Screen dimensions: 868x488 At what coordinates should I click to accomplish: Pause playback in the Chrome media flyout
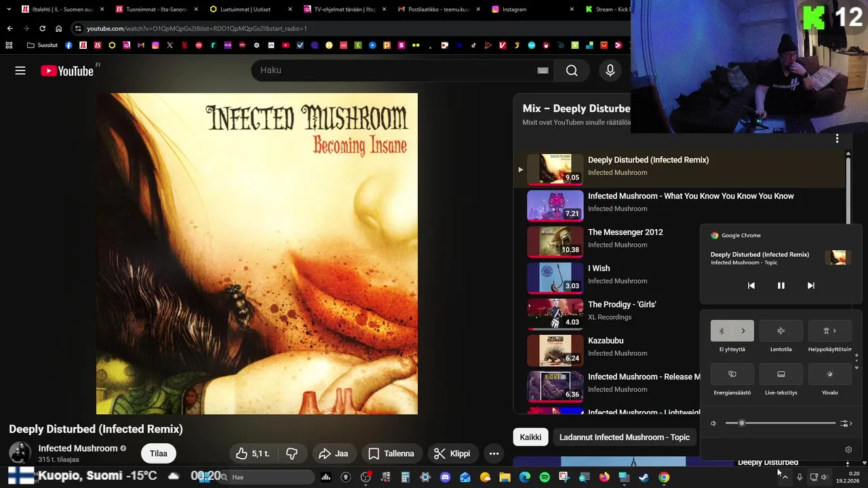tap(781, 285)
